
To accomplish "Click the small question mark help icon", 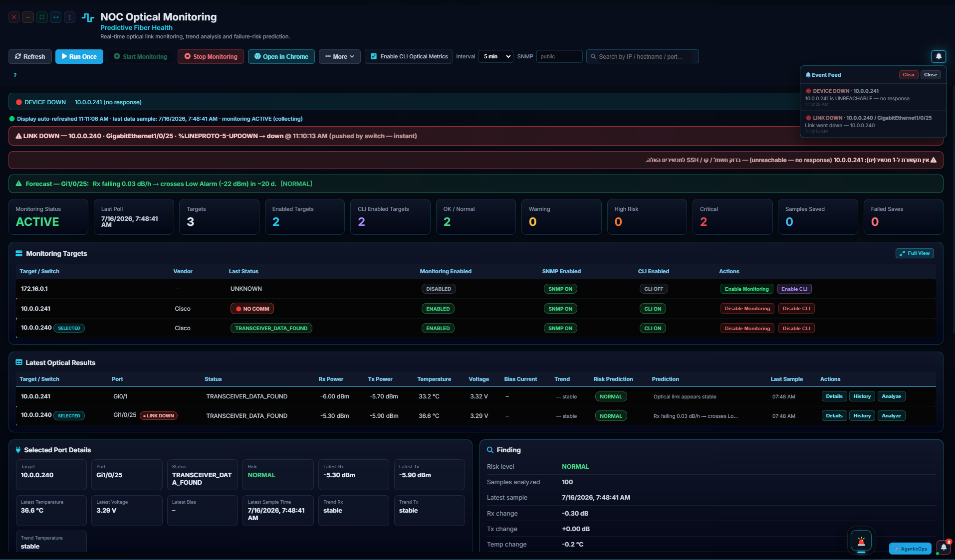I will (x=15, y=75).
